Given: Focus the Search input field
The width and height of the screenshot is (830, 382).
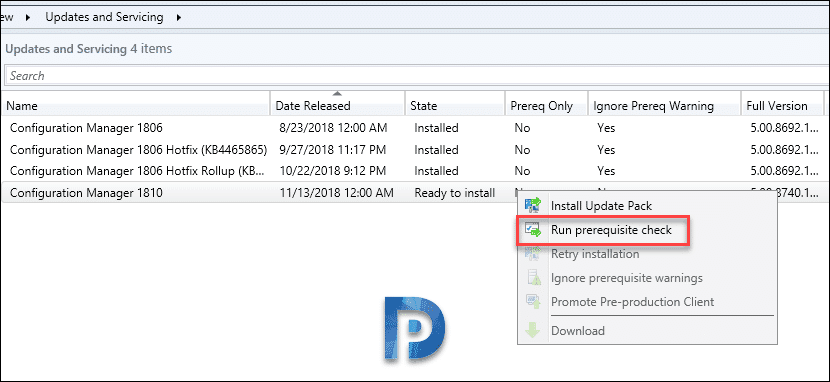Looking at the screenshot, I should click(x=417, y=76).
